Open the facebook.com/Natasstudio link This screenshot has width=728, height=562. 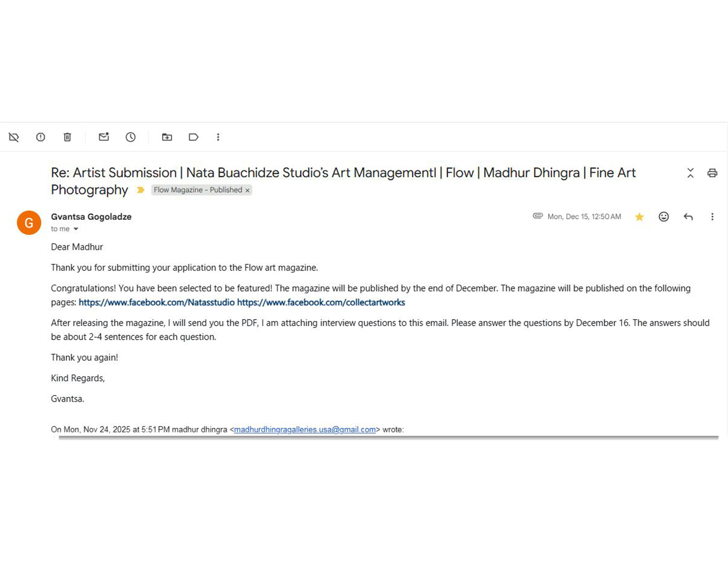click(156, 302)
